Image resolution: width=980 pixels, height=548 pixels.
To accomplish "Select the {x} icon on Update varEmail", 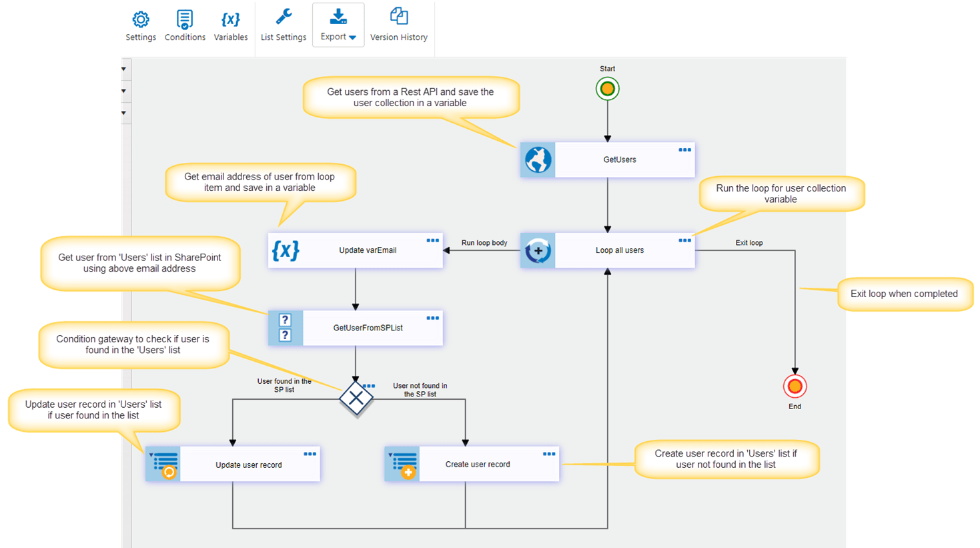I will click(286, 250).
